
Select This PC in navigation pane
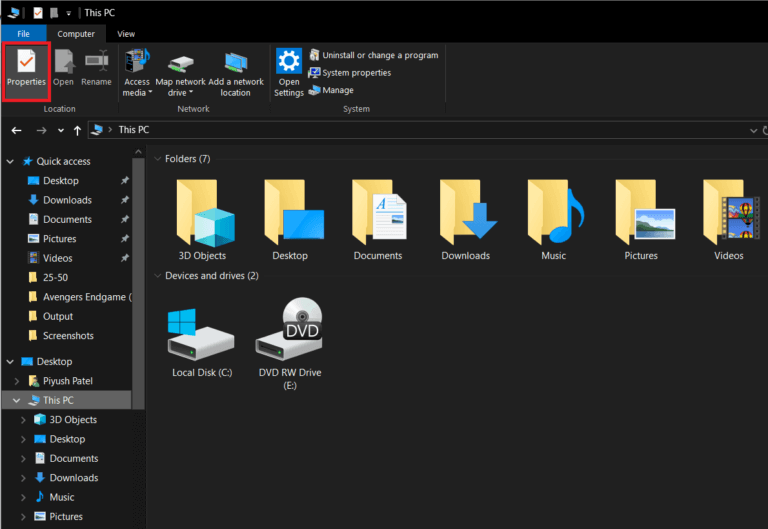(58, 400)
